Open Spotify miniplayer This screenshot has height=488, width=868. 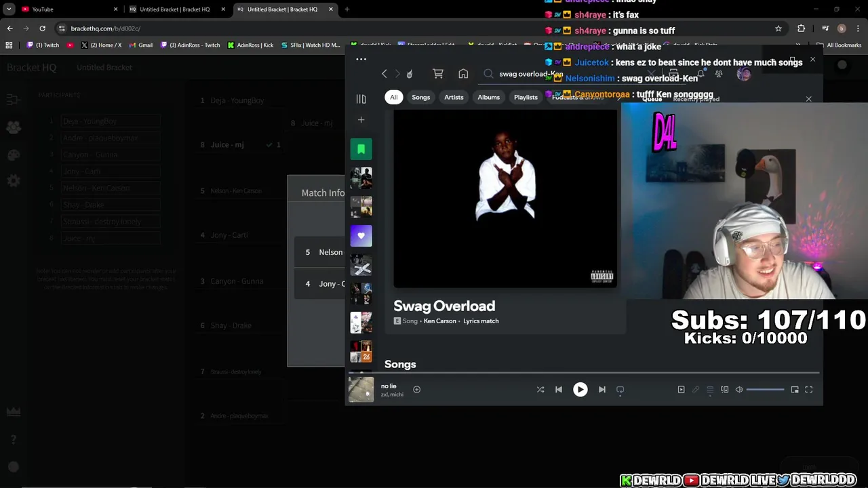point(795,390)
